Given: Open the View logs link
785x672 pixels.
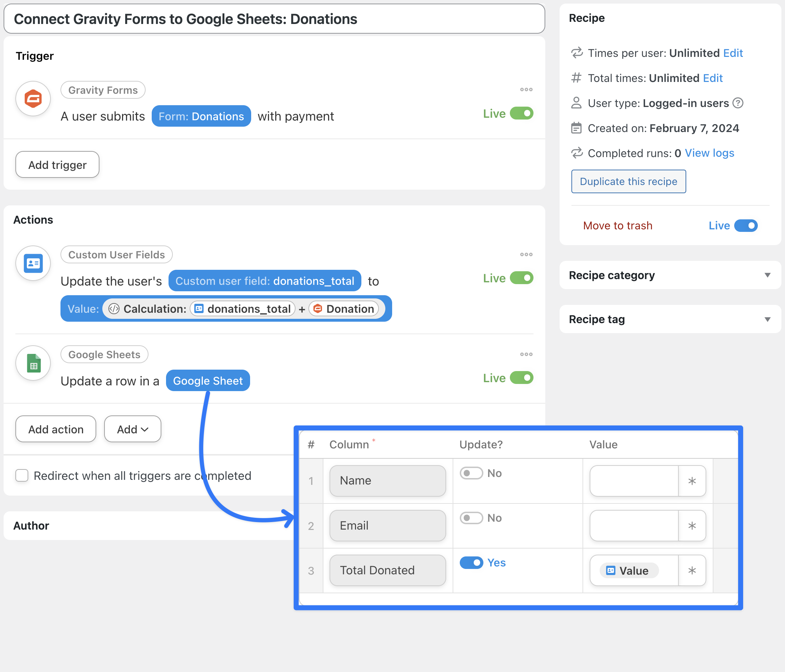Looking at the screenshot, I should [709, 153].
